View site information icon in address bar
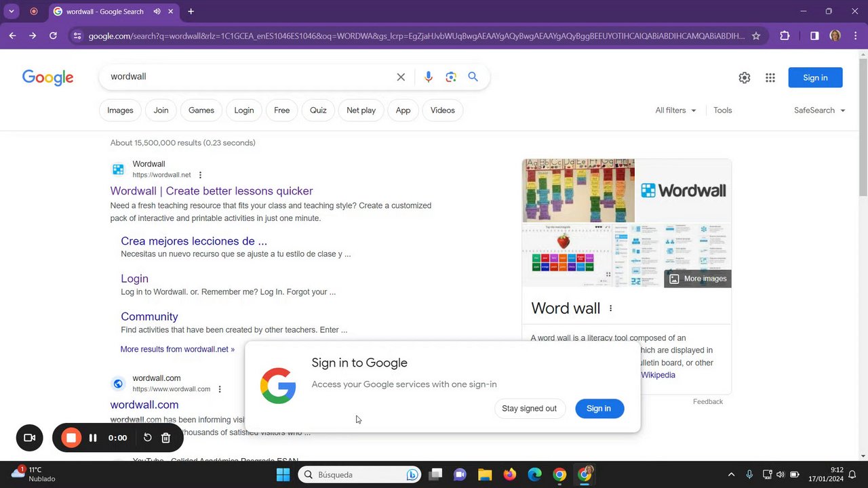This screenshot has width=868, height=488. 77,36
